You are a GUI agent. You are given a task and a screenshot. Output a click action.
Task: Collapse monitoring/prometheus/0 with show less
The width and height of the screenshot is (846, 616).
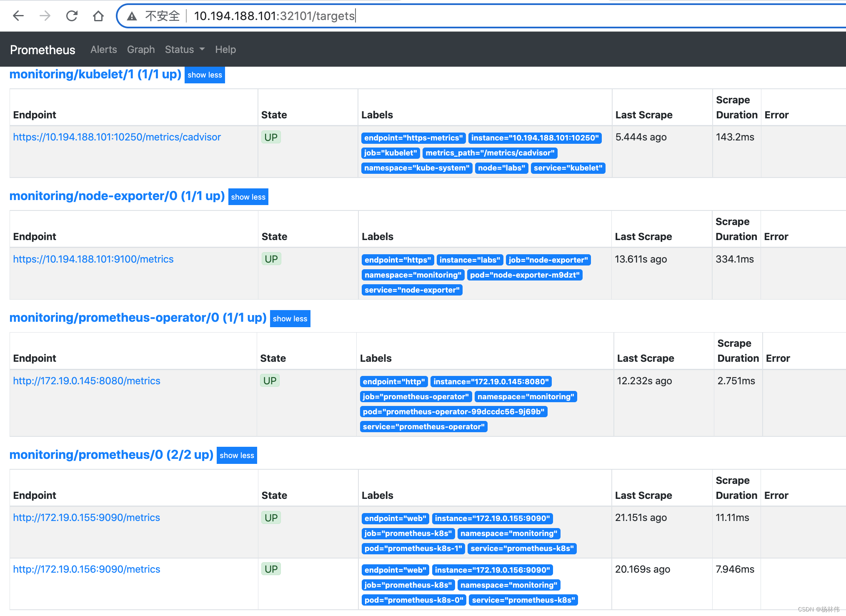[237, 456]
